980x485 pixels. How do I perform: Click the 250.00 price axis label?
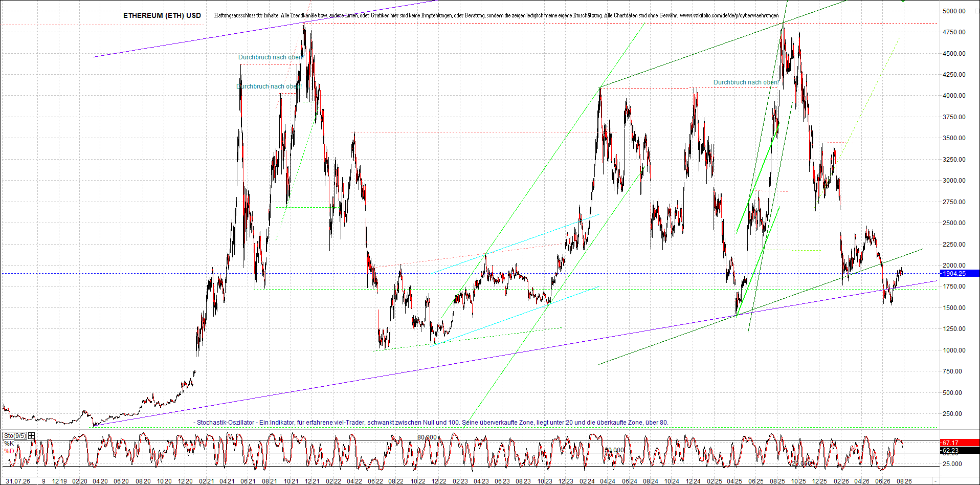pos(952,414)
